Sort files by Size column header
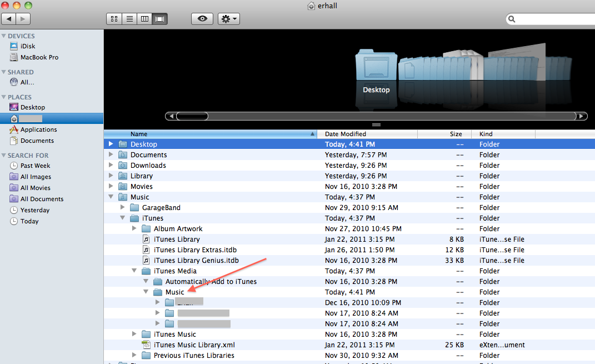Viewport: 595px width, 364px height. point(456,134)
